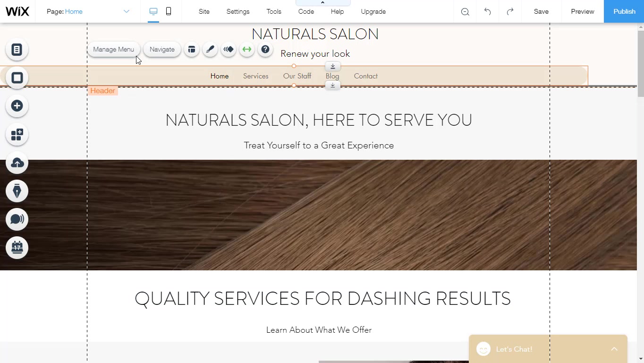This screenshot has height=363, width=644.
Task: Expand the Page: Home dropdown
Action: pos(126,11)
